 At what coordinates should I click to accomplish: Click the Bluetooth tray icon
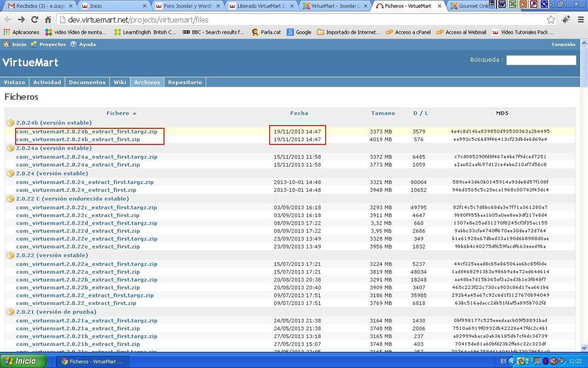[x=546, y=361]
